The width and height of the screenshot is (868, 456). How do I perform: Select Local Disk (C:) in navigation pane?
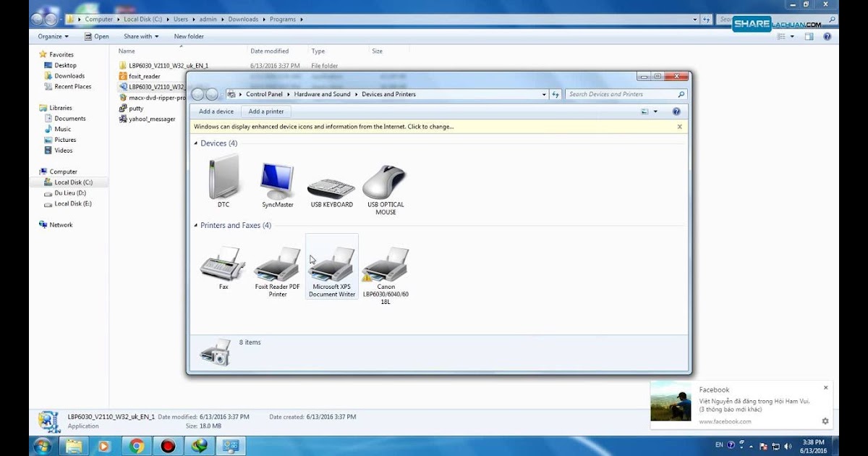pyautogui.click(x=69, y=182)
